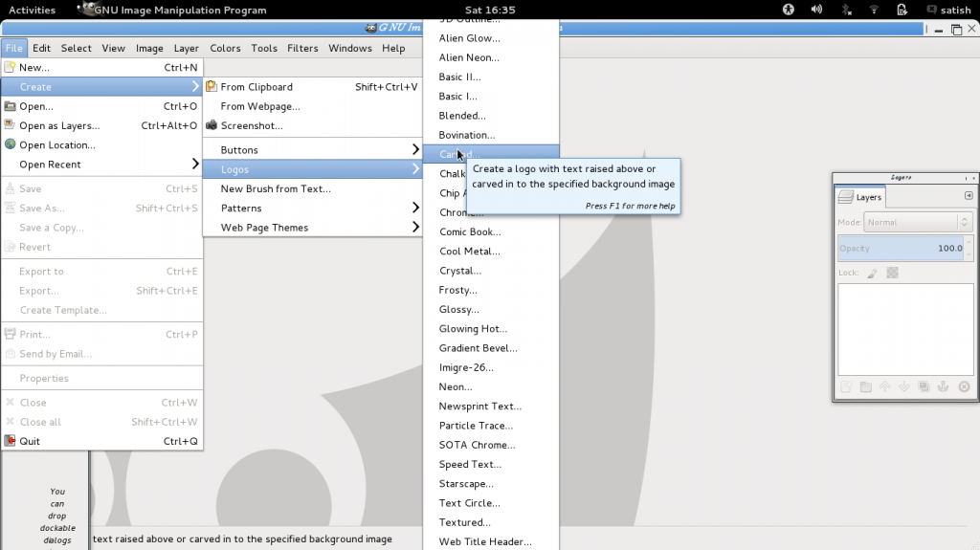
Task: Click the accessibility icon in the top bar
Action: [x=789, y=10]
